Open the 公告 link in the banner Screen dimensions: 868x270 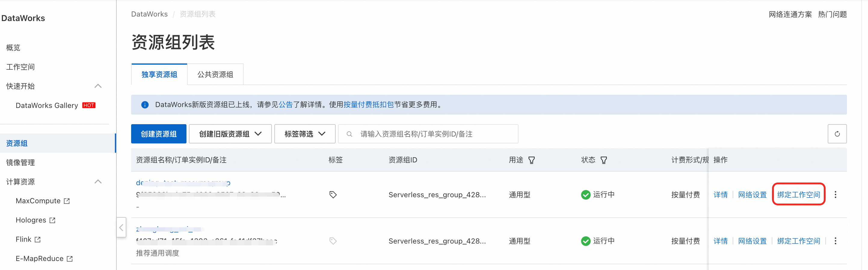click(286, 105)
